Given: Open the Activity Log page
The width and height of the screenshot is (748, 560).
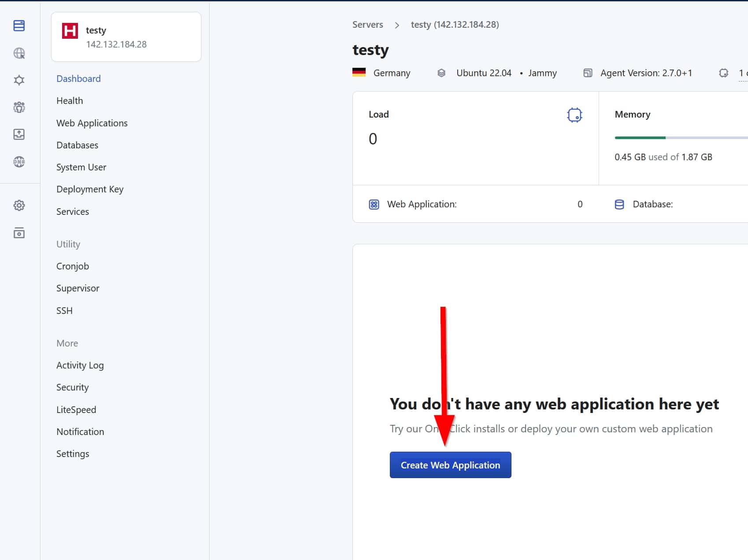Looking at the screenshot, I should click(x=80, y=365).
